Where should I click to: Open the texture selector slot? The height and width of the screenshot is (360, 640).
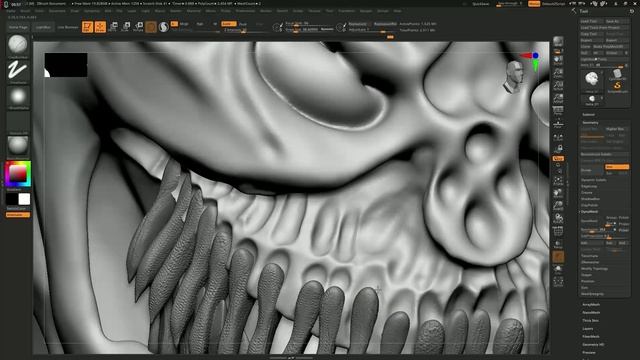click(x=18, y=122)
